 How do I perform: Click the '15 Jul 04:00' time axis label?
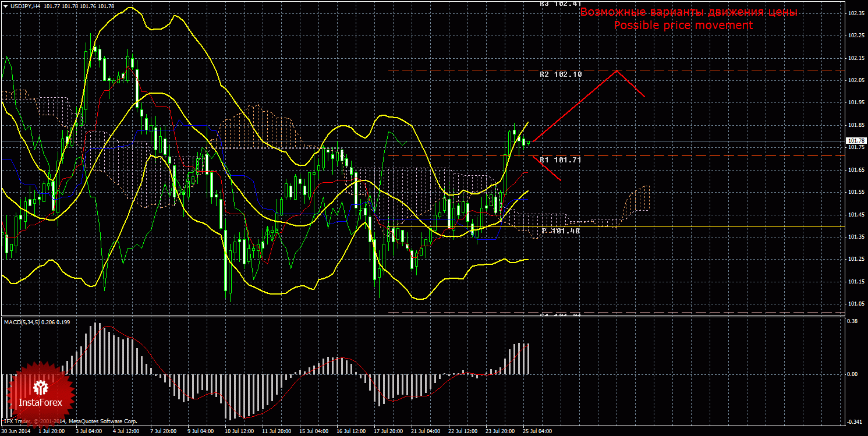[x=313, y=432]
